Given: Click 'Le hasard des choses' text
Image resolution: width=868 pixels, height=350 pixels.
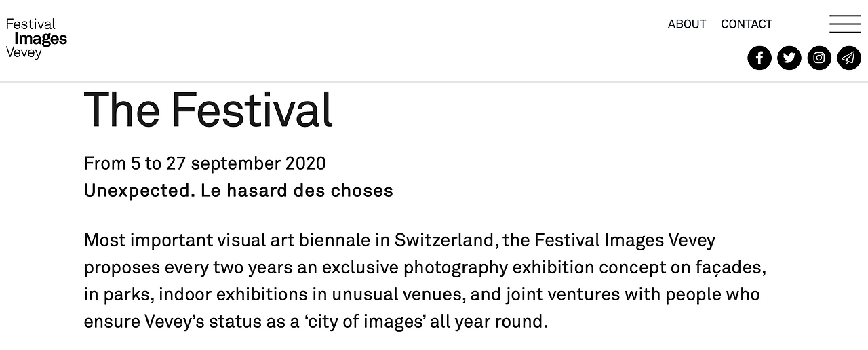Looking at the screenshot, I should click(x=297, y=191).
